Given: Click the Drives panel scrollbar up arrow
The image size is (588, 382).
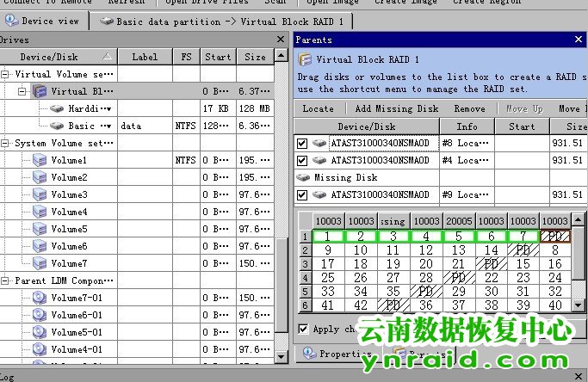Looking at the screenshot, I should click(x=282, y=56).
